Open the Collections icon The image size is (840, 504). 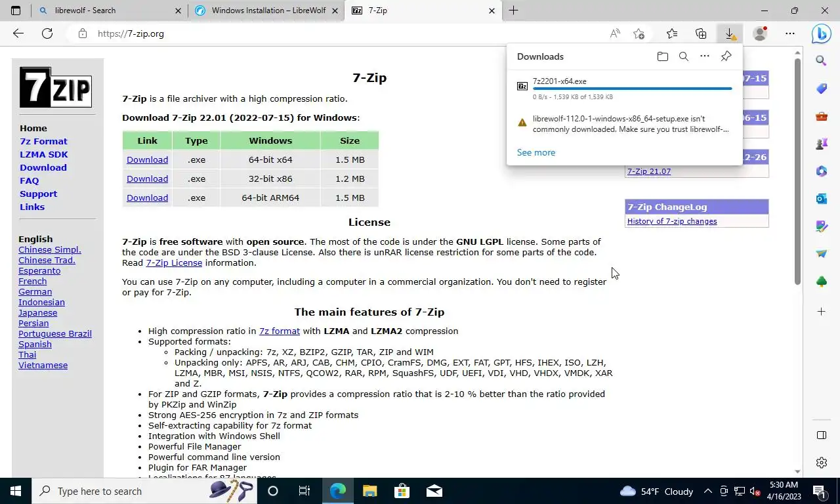coord(701,33)
